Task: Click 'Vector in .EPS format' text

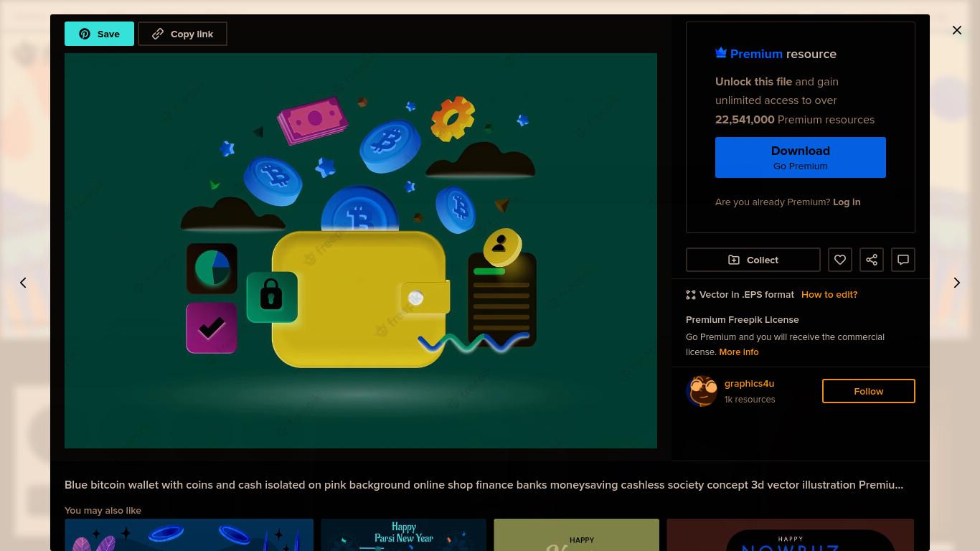Action: point(747,294)
